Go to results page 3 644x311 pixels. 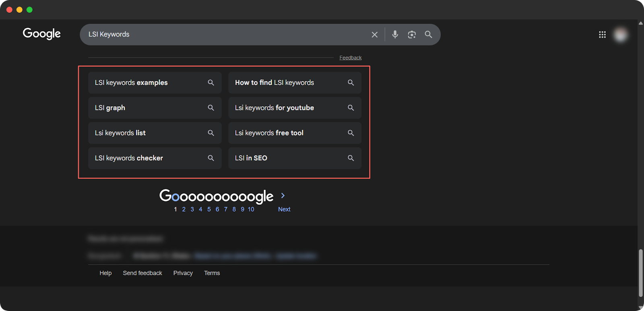pos(192,209)
